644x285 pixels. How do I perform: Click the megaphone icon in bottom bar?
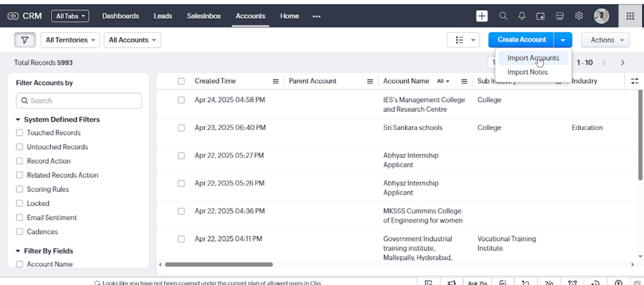tap(452, 283)
